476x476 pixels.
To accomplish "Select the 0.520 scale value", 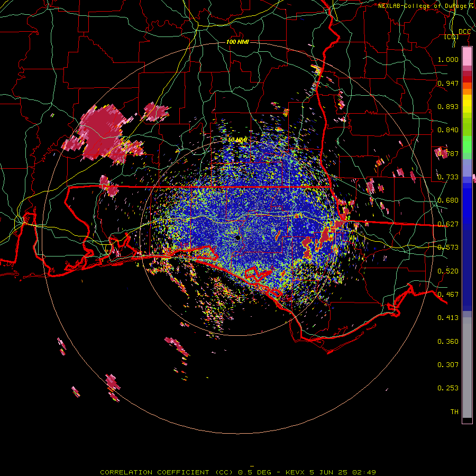I will [448, 271].
